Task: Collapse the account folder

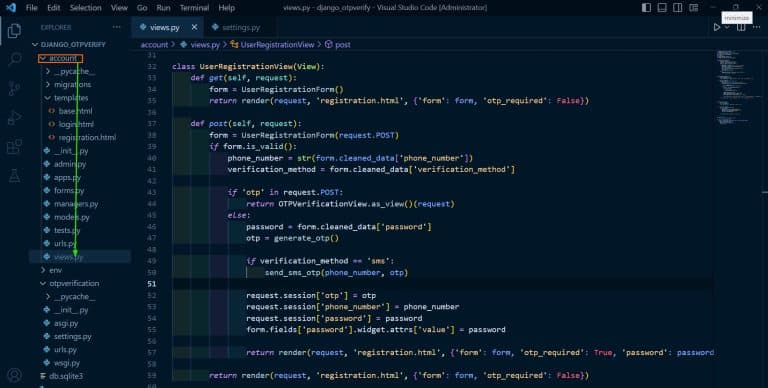Action: (43, 58)
